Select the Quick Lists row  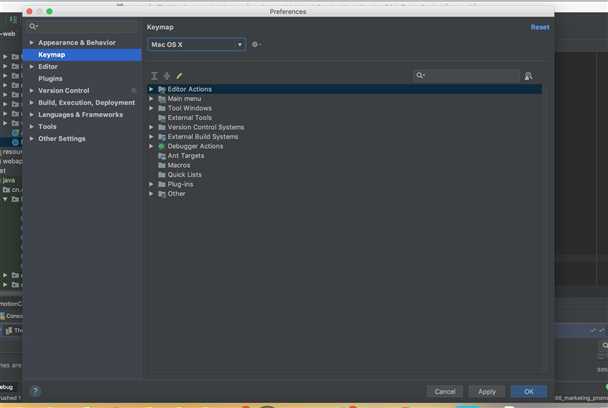click(x=345, y=175)
